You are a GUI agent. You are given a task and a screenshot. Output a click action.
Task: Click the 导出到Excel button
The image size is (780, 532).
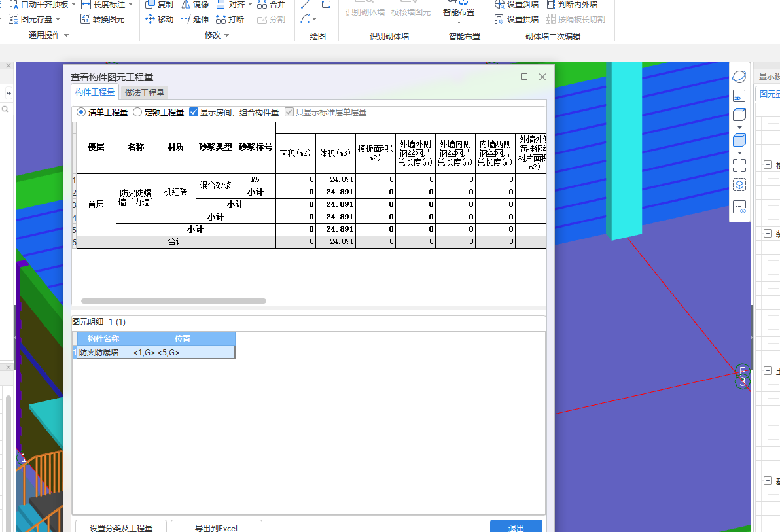[217, 527]
